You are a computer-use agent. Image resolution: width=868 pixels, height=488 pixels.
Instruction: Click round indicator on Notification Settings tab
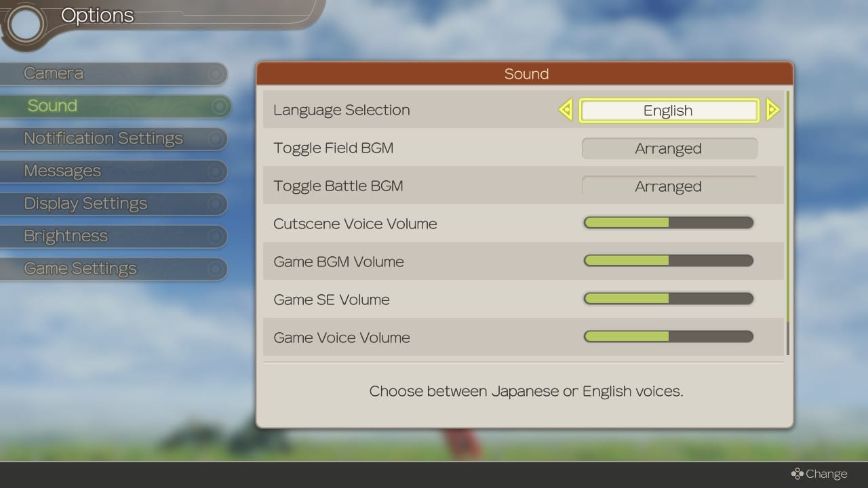point(216,139)
